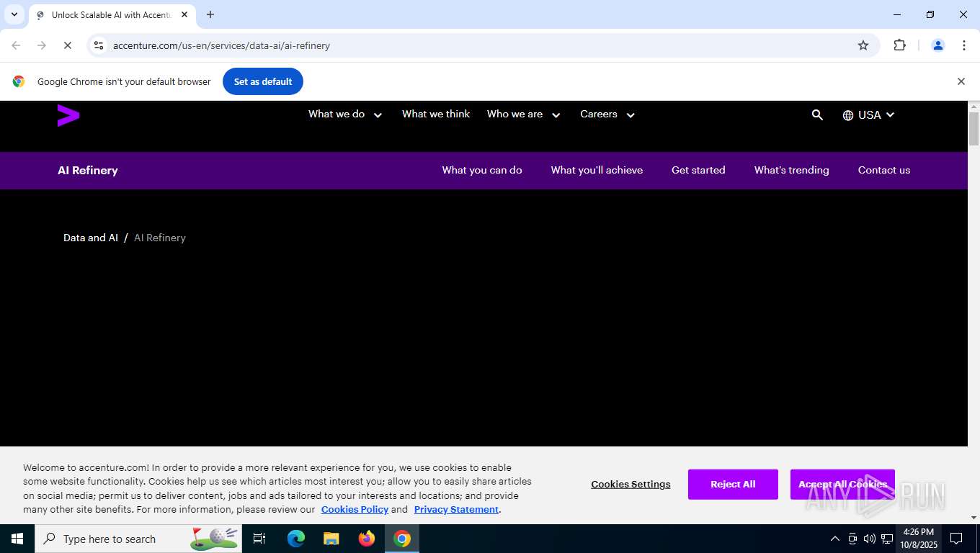View site information icon in address bar
Image resolution: width=980 pixels, height=553 pixels.
(x=99, y=45)
